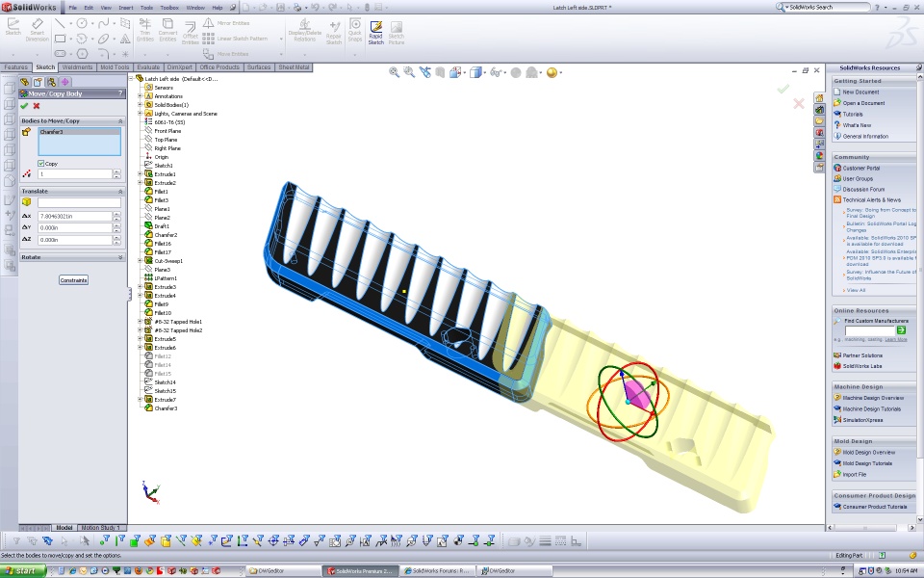924x578 pixels.
Task: Open the Tutorials link
Action: tap(852, 114)
